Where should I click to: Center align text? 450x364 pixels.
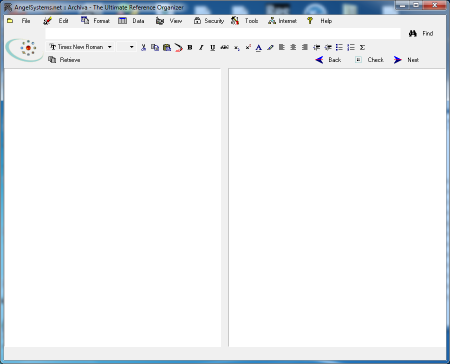coord(293,47)
